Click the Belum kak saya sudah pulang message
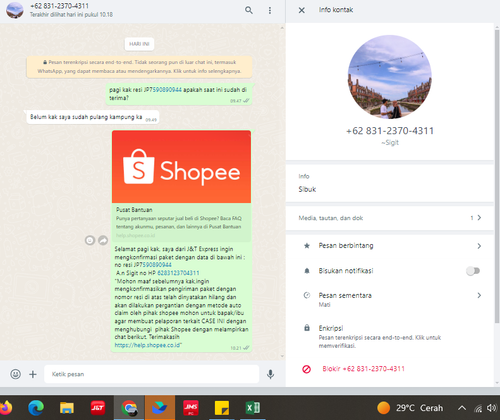The image size is (500, 420). [93, 117]
